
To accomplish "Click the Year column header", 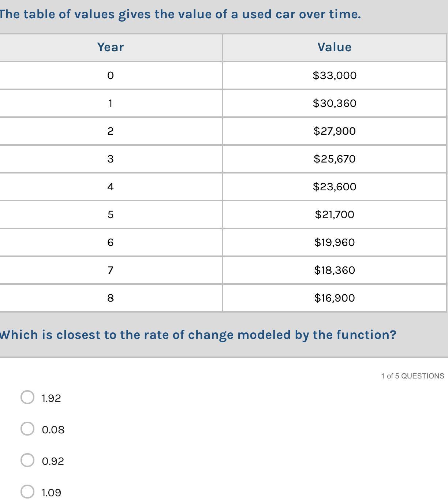I will [x=111, y=47].
